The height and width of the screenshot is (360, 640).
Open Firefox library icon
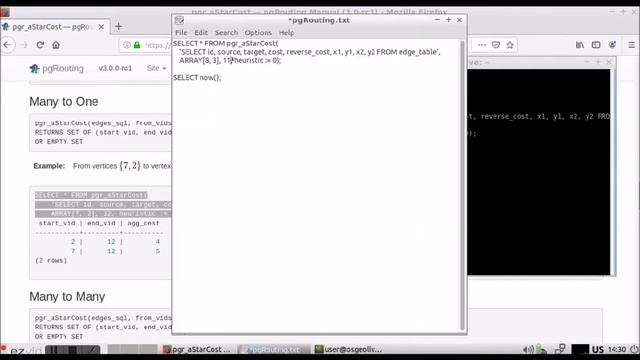[x=580, y=45]
